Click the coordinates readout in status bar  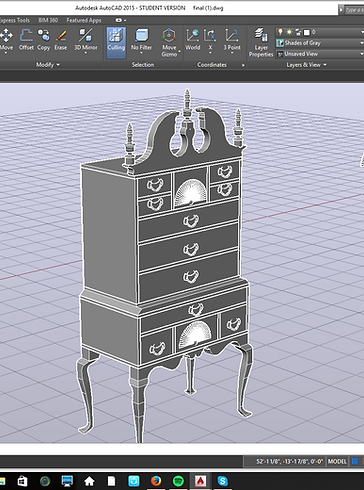(289, 461)
